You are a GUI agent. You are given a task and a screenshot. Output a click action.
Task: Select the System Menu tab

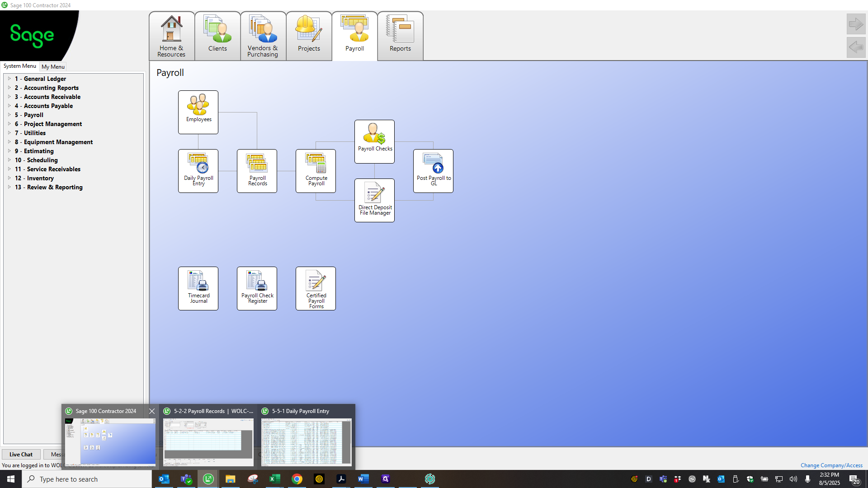[19, 66]
